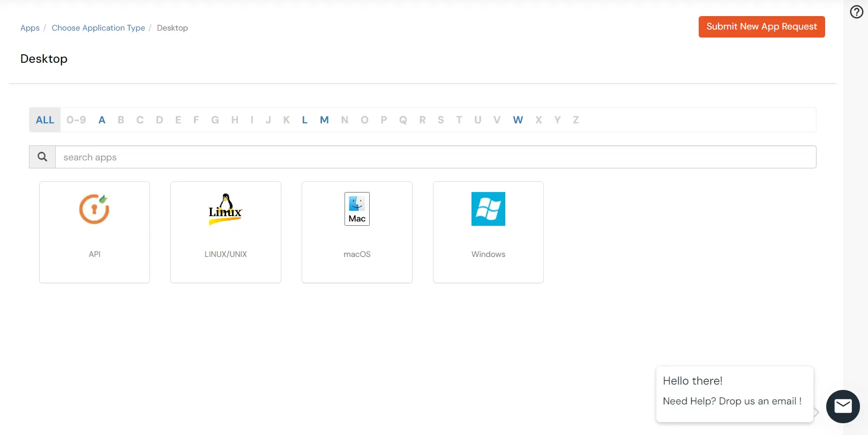Click the search apps input field
Viewport: 868px width, 435px height.
click(x=436, y=157)
